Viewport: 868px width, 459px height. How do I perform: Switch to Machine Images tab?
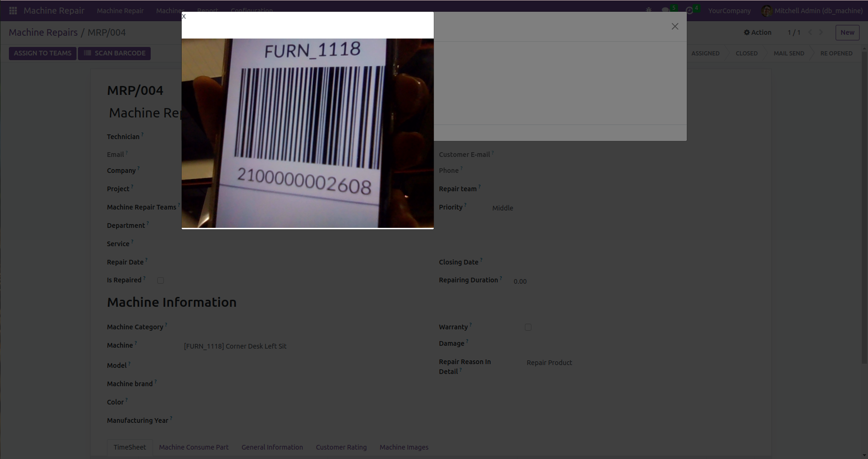[x=404, y=447]
